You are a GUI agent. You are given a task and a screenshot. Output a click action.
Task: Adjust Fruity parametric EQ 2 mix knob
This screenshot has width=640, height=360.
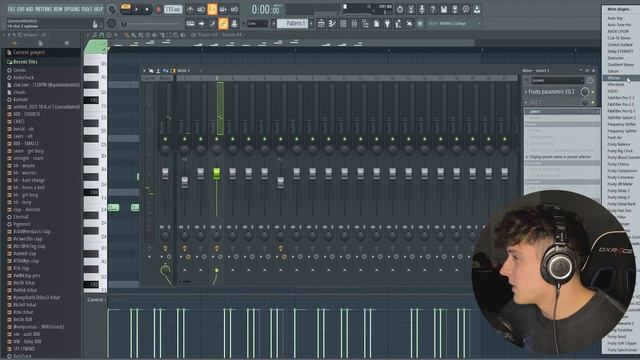click(x=584, y=92)
